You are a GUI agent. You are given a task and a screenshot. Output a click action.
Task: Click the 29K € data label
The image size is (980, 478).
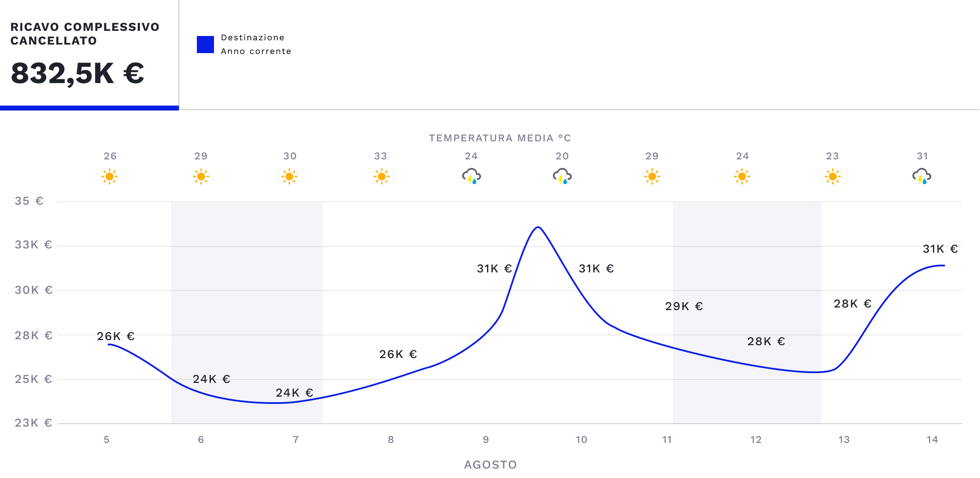click(x=684, y=306)
